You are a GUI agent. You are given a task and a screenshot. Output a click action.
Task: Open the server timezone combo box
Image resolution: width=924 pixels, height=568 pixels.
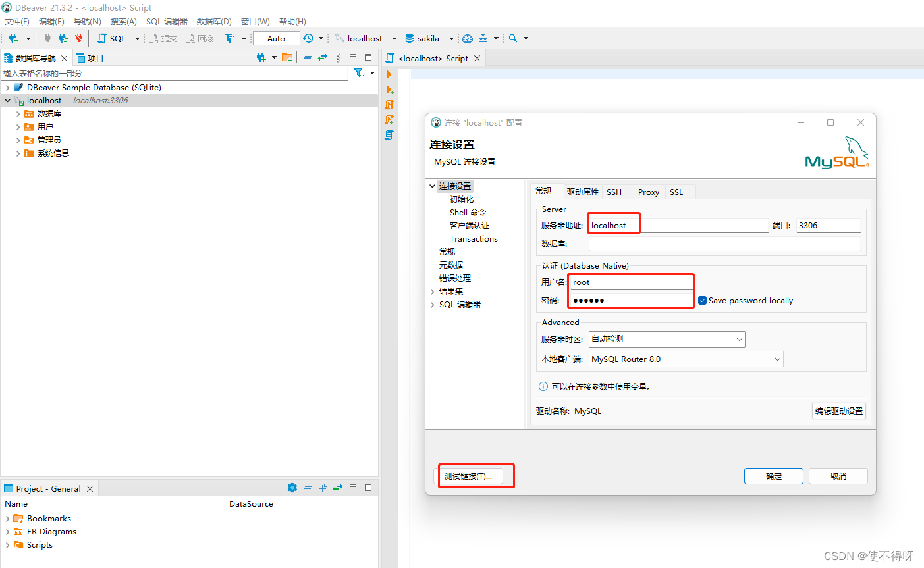click(666, 339)
